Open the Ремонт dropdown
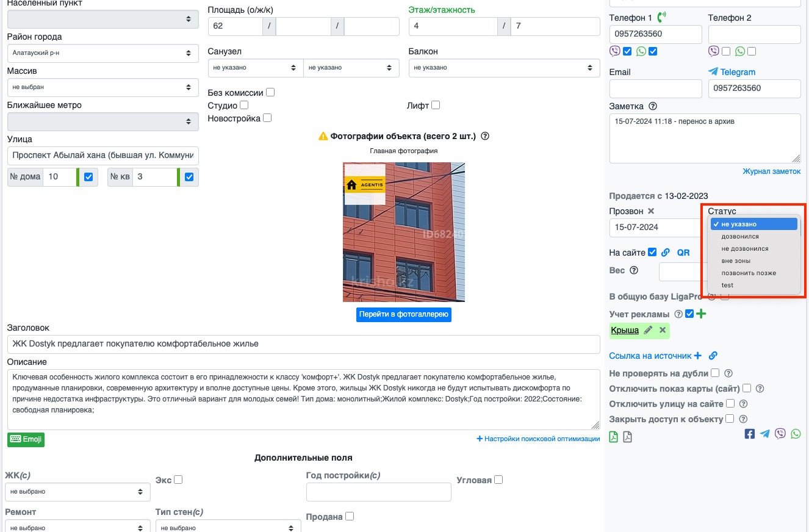This screenshot has width=809, height=532. click(x=77, y=525)
